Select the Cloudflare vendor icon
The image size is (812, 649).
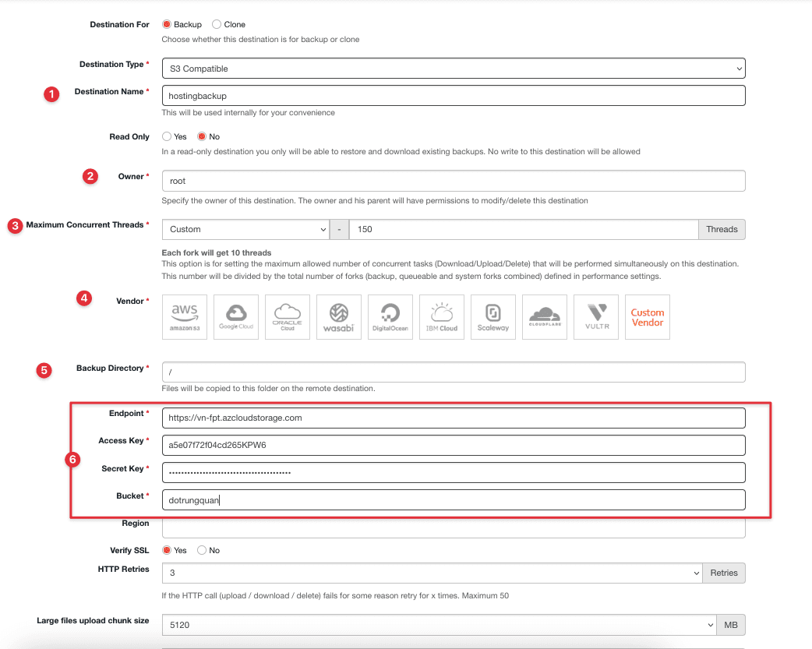pyautogui.click(x=545, y=317)
